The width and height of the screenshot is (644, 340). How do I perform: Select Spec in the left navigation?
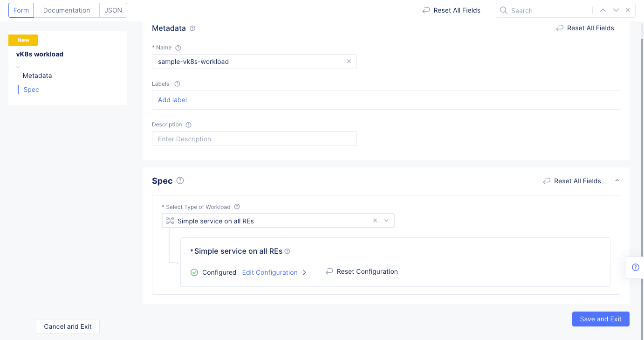(31, 90)
